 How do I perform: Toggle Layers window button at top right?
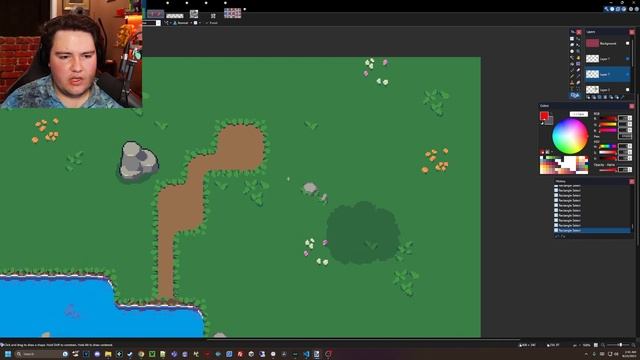point(618,9)
